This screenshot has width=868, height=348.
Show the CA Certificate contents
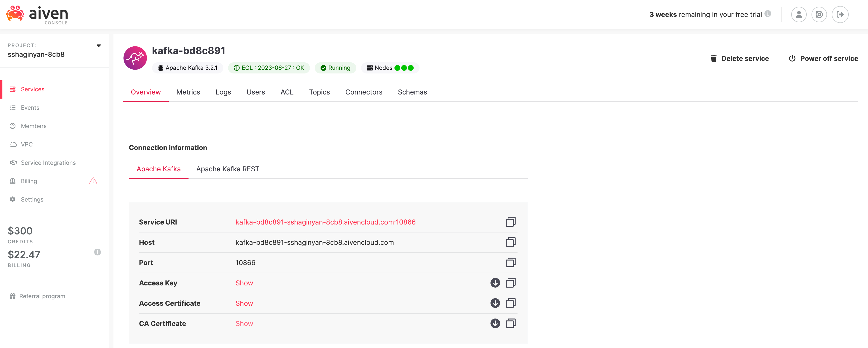coord(244,323)
